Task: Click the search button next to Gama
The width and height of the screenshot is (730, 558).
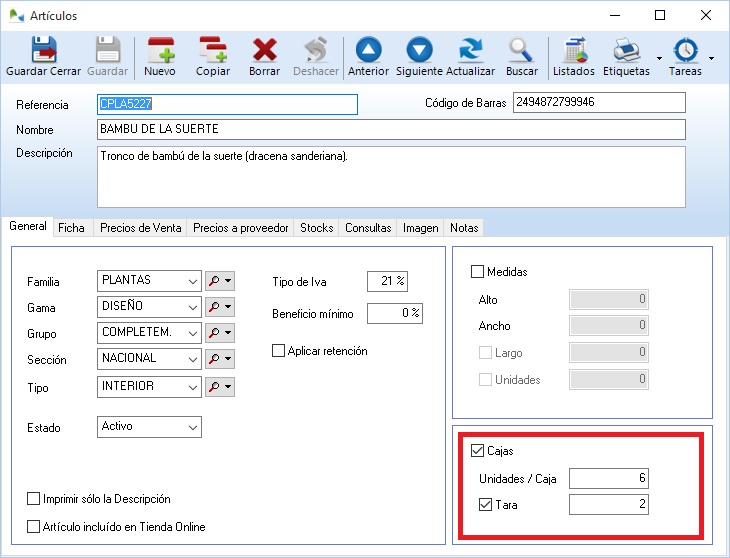Action: click(x=214, y=307)
